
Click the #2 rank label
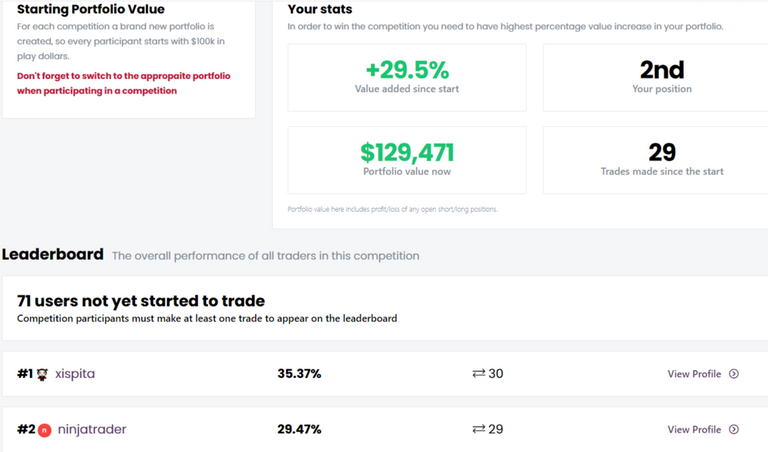pos(26,429)
